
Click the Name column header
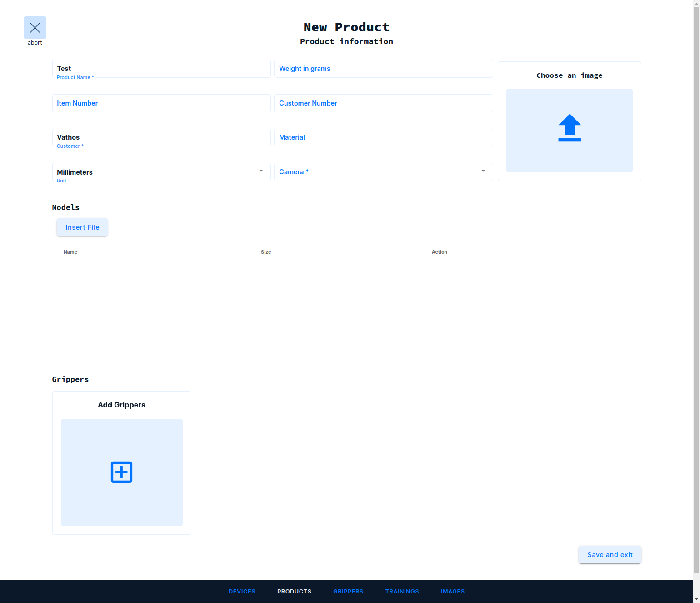point(70,252)
